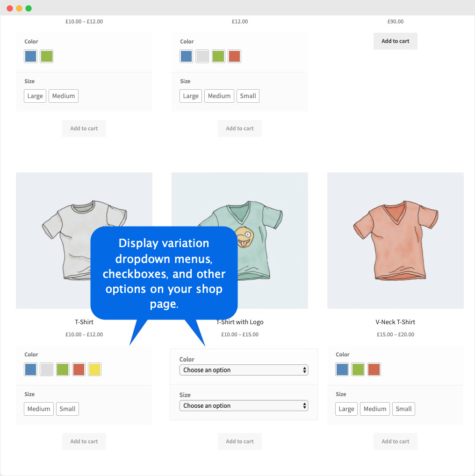Pick the gray swatch for the bottom-left T-Shirt
The height and width of the screenshot is (476, 475).
(46, 369)
